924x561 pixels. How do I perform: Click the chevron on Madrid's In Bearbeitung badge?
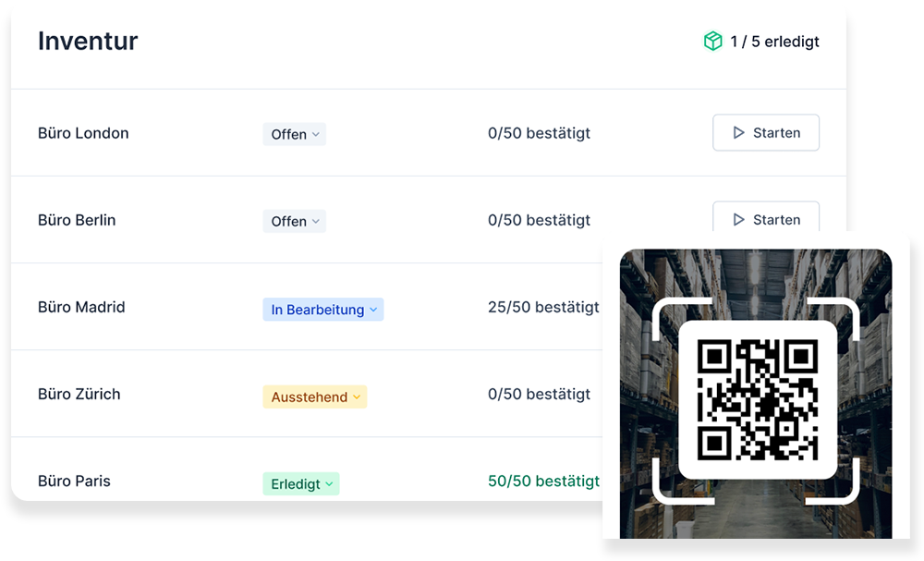pos(374,309)
